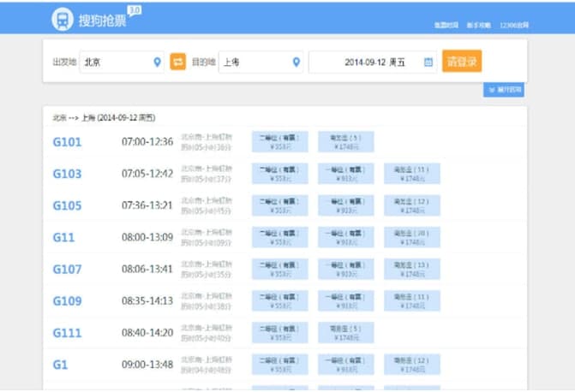Select first-class seat for train G11

[346, 237]
